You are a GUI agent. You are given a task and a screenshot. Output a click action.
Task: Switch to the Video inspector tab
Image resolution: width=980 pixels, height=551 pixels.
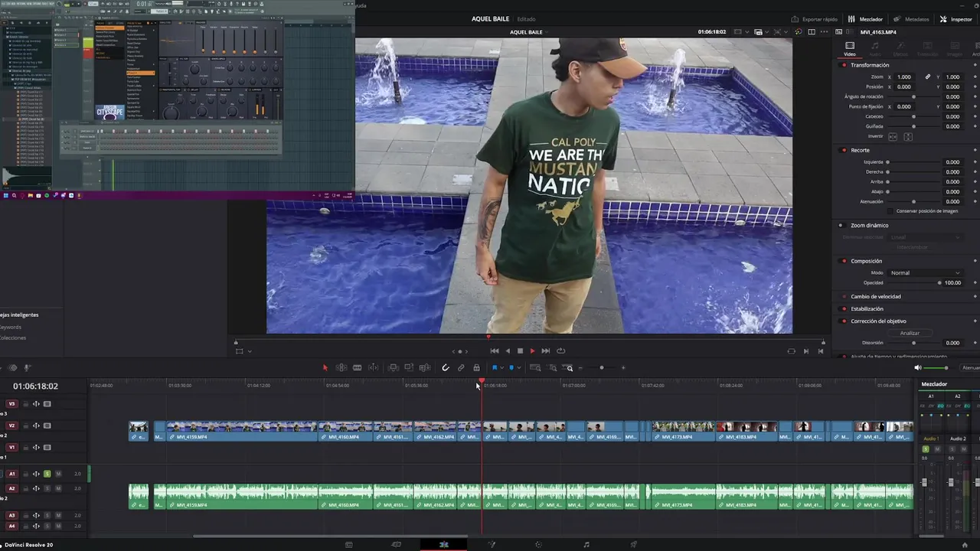pyautogui.click(x=850, y=49)
